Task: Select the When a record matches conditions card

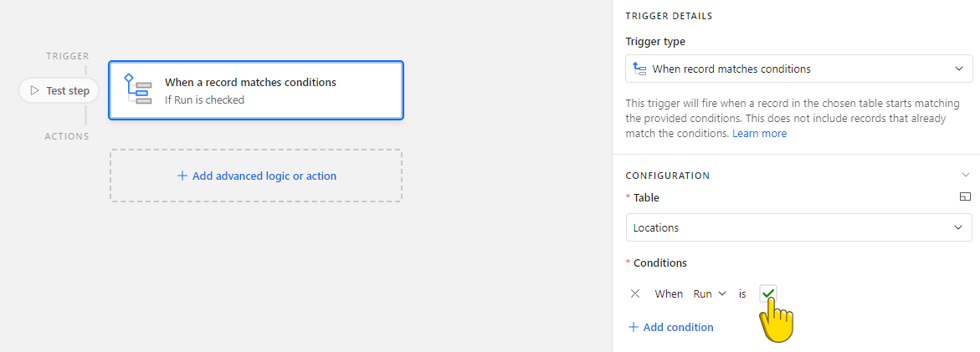Action: point(256,89)
